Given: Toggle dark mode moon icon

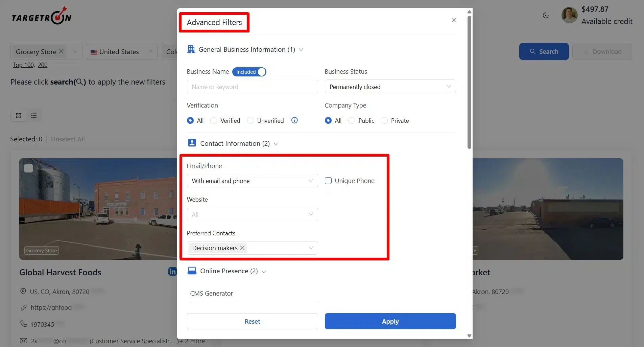Looking at the screenshot, I should pos(546,16).
